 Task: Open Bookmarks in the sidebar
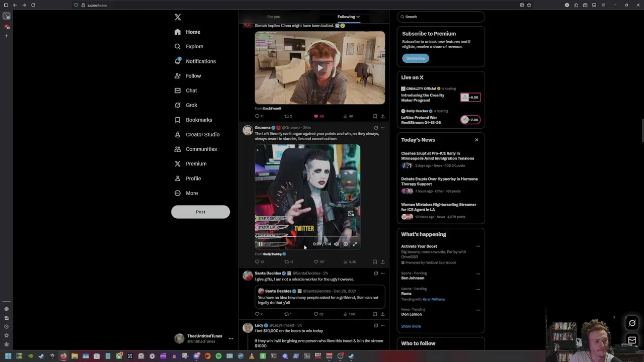(193, 120)
